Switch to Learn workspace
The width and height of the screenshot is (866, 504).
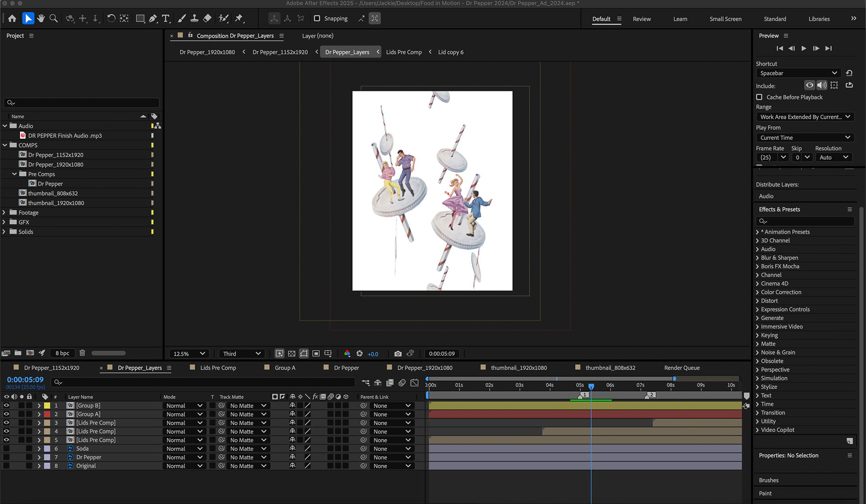(680, 19)
